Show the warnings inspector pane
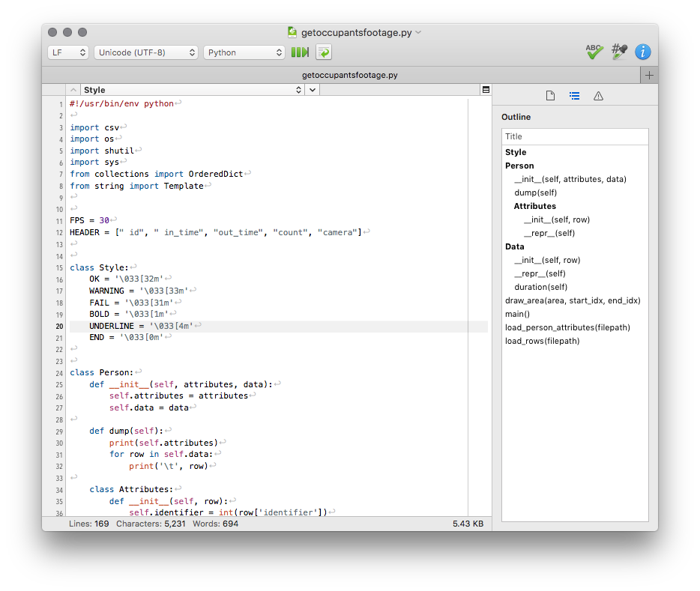 (598, 96)
